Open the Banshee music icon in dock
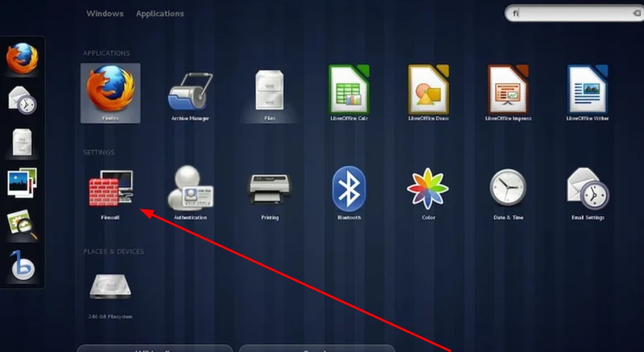The width and height of the screenshot is (644, 352). [22, 266]
